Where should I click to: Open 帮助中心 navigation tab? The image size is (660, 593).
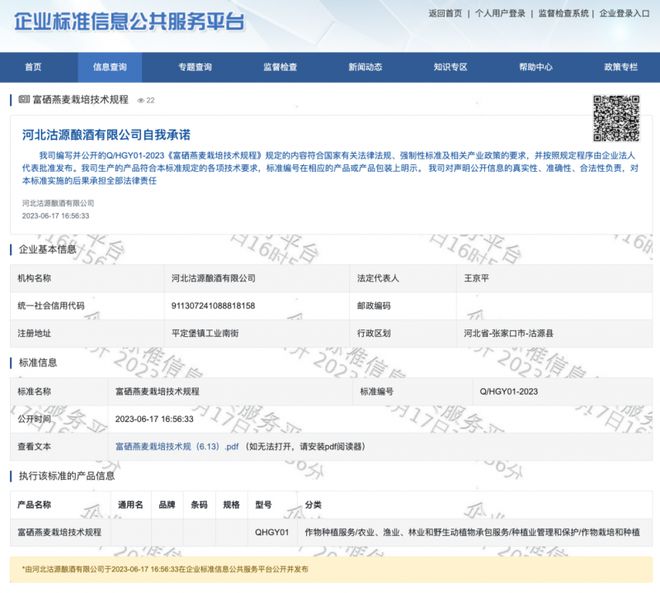(535, 67)
